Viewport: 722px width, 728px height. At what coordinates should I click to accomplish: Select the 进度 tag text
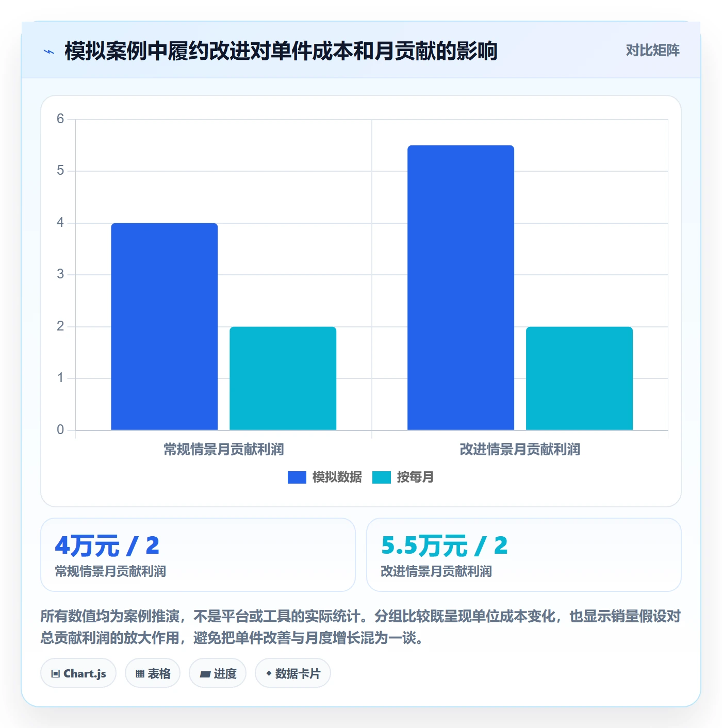(225, 673)
